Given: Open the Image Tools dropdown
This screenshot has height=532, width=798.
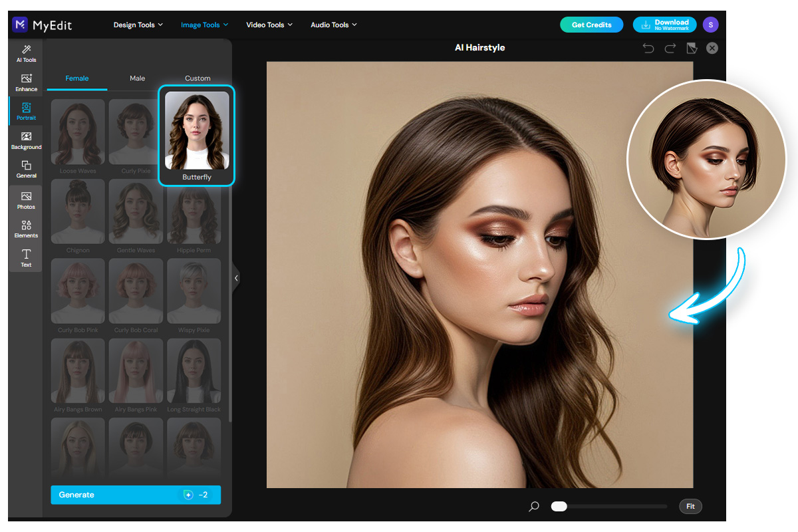Looking at the screenshot, I should click(203, 25).
